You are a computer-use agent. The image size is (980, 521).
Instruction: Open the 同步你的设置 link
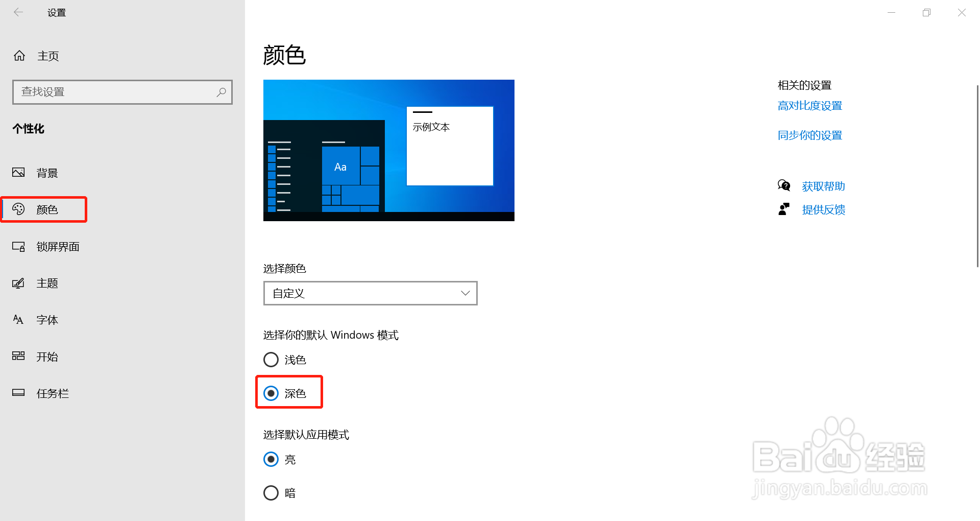point(810,135)
